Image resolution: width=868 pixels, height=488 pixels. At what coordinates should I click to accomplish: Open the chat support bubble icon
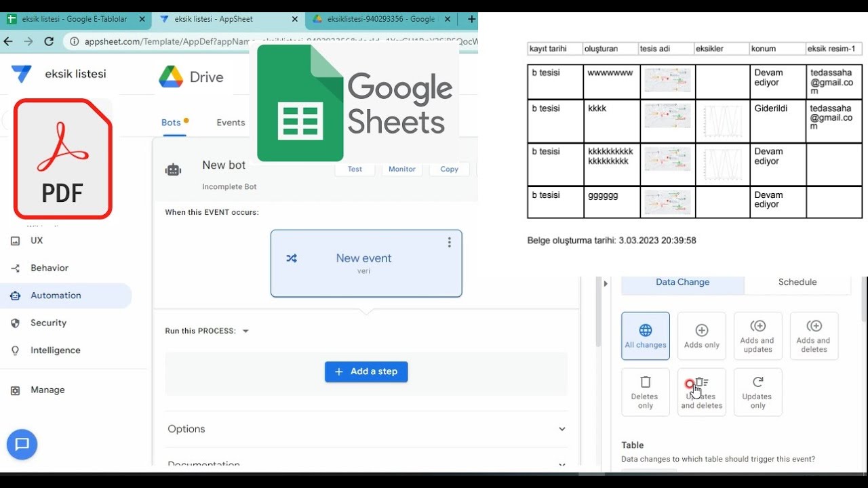click(22, 445)
